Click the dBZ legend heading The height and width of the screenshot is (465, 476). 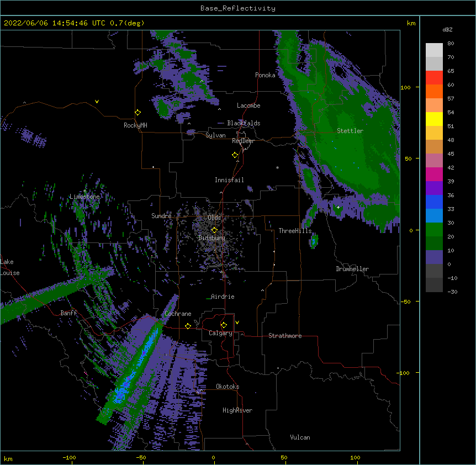pyautogui.click(x=447, y=30)
